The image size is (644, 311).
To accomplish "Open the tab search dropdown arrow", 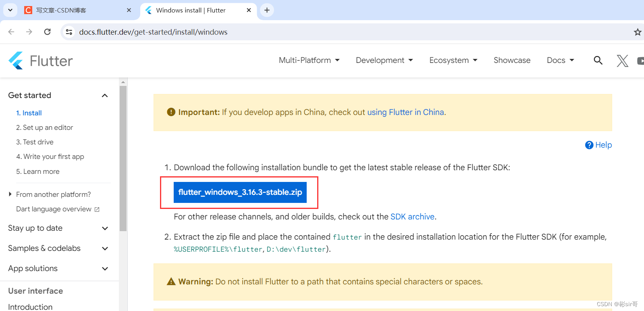I will (10, 10).
